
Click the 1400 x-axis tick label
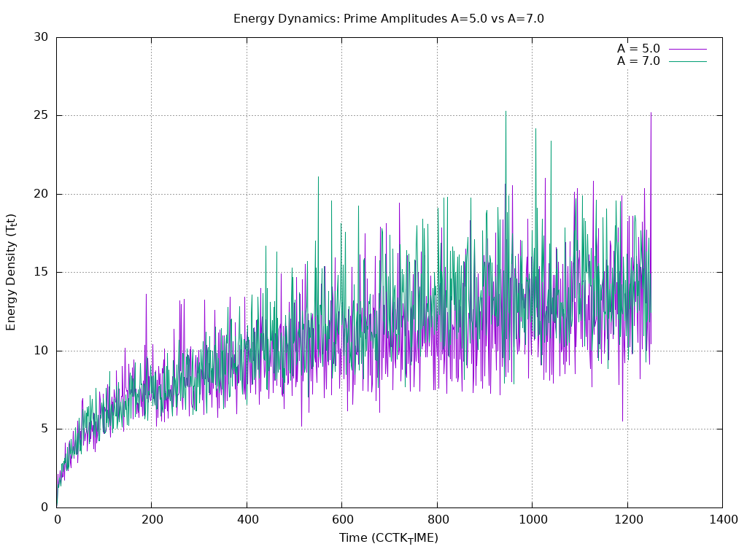click(x=722, y=520)
